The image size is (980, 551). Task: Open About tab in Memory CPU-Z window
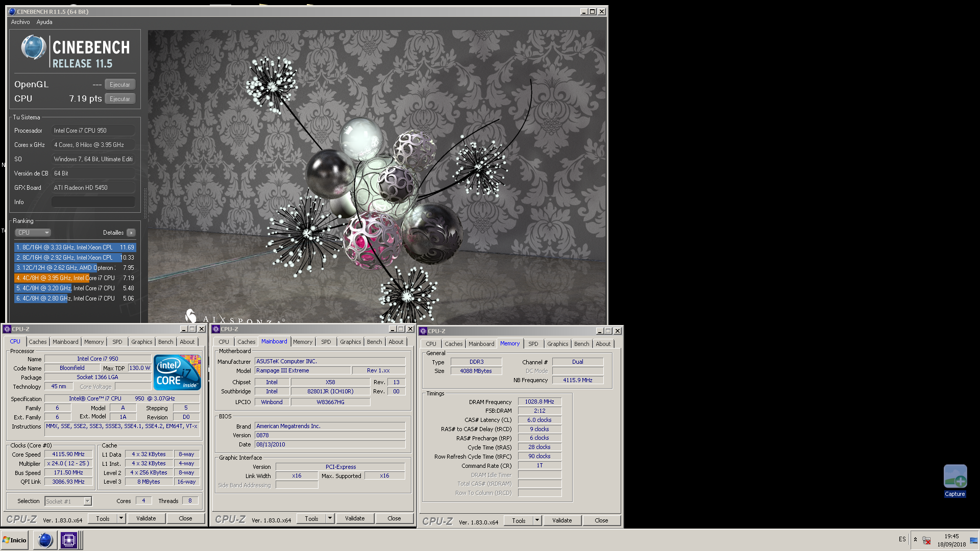603,344
